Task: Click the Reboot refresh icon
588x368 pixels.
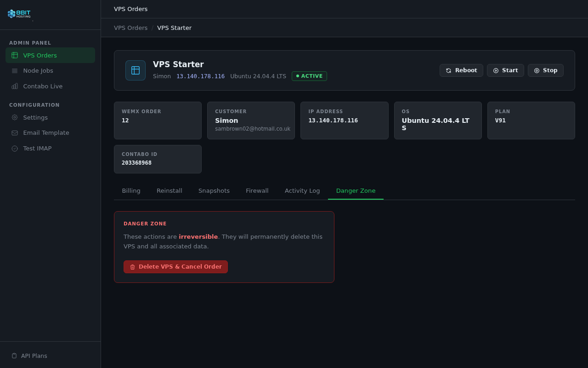Action: point(449,70)
